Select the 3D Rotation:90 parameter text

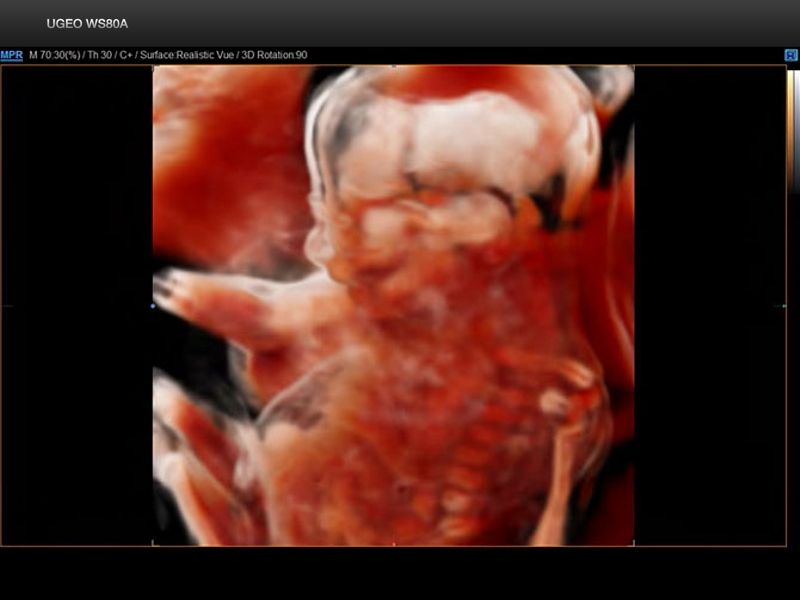tap(272, 56)
